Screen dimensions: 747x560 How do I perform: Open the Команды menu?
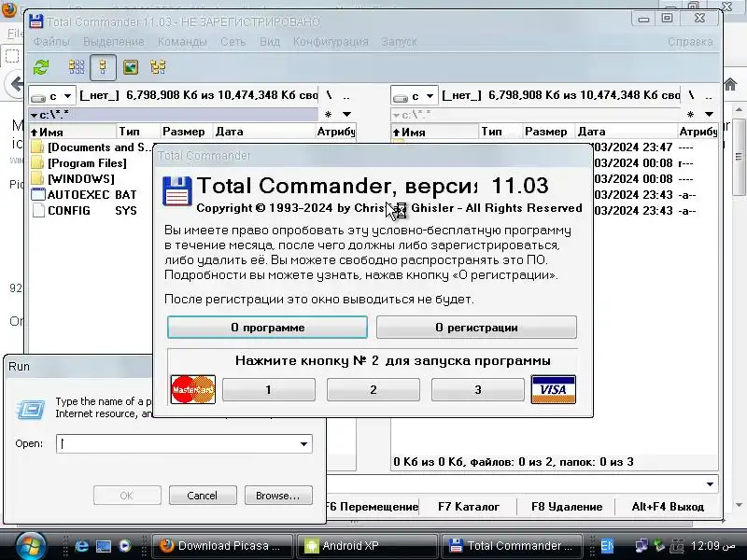click(x=182, y=42)
